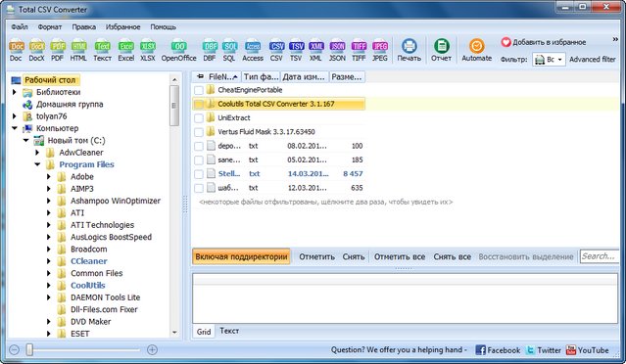Expand the Библиотеки tree node
The height and width of the screenshot is (364, 626).
click(15, 92)
